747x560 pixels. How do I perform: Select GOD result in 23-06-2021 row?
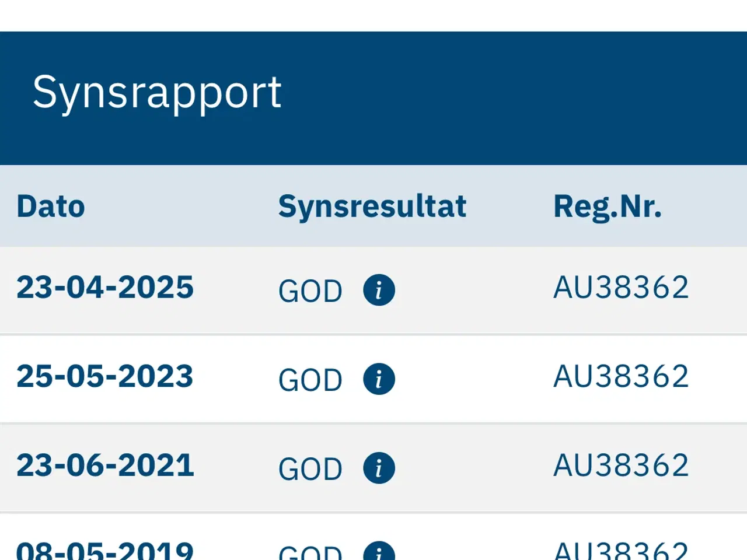[x=310, y=469]
